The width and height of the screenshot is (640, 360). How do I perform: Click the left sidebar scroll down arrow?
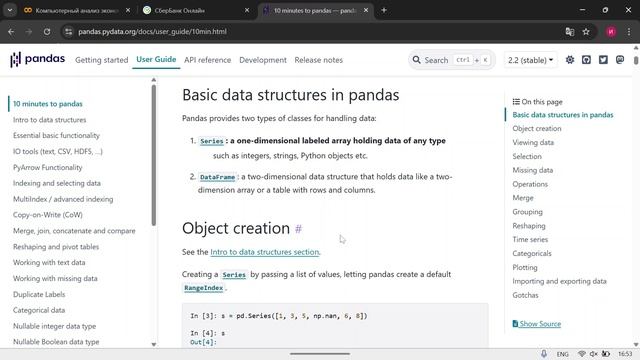(153, 344)
